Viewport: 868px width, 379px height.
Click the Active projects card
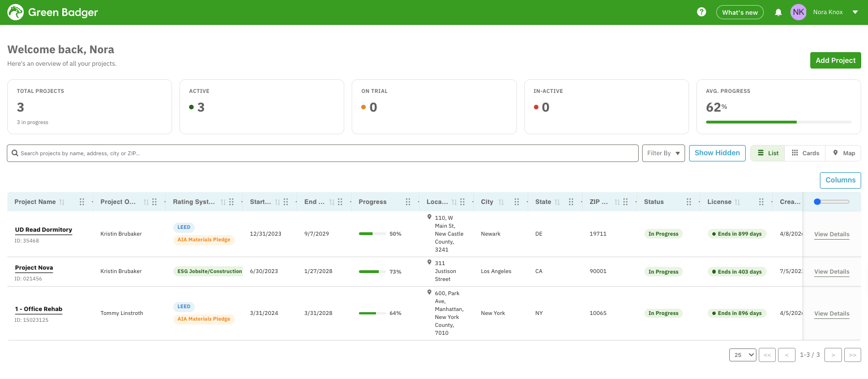(x=262, y=107)
